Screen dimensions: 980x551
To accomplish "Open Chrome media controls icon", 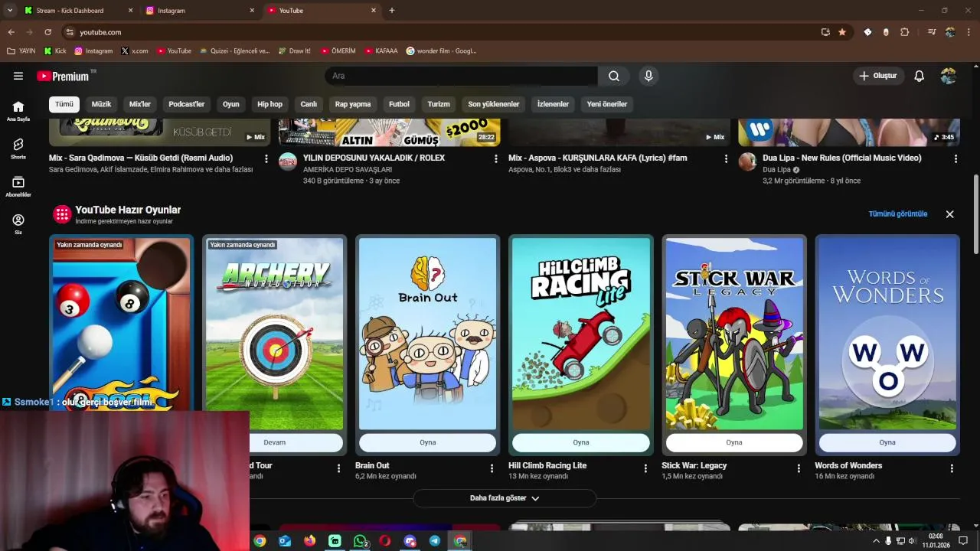I will 932,32.
